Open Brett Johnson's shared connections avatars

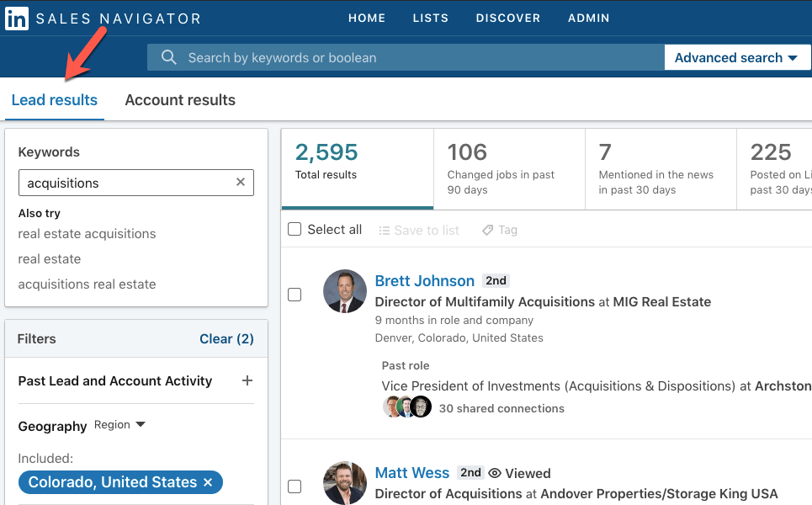point(407,407)
